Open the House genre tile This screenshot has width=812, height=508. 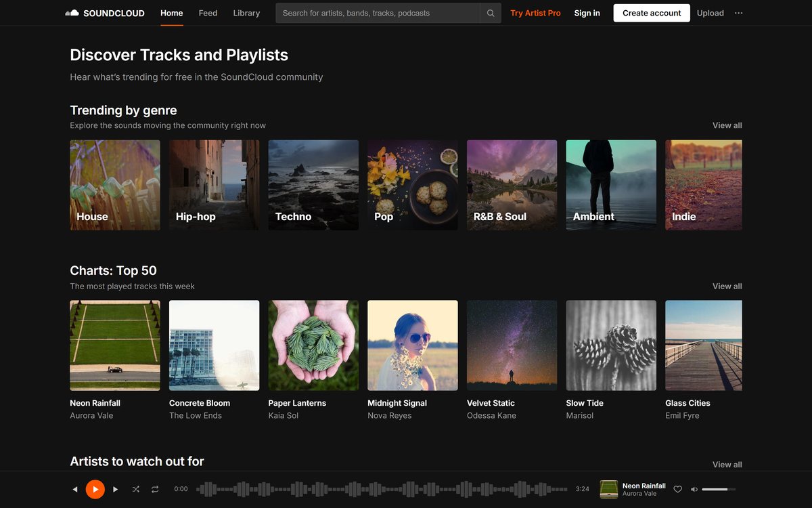coord(115,185)
